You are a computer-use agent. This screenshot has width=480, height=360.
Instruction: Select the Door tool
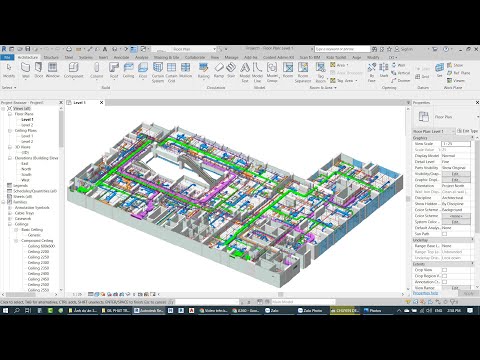pyautogui.click(x=39, y=71)
